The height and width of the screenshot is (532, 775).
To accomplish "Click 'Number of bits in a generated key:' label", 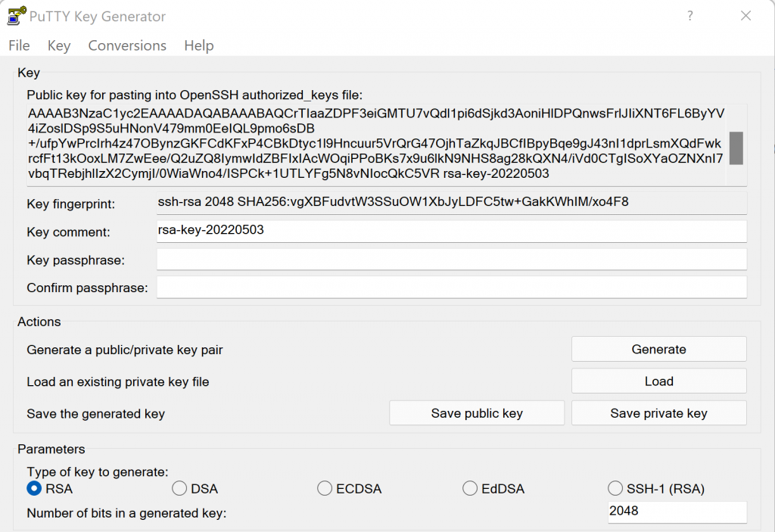I will tap(126, 513).
